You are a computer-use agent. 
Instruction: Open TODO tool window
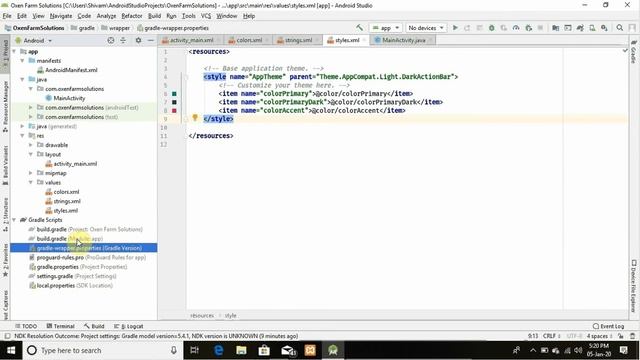(x=26, y=326)
